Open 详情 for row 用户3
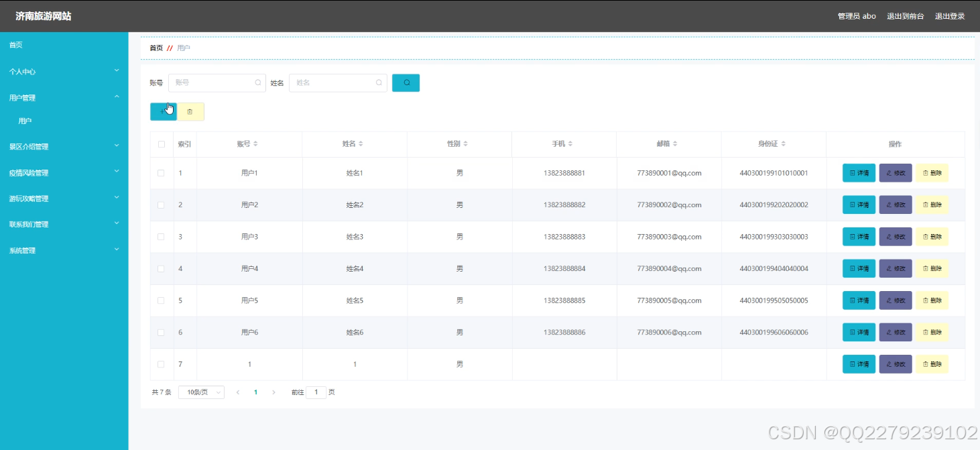 (x=859, y=237)
